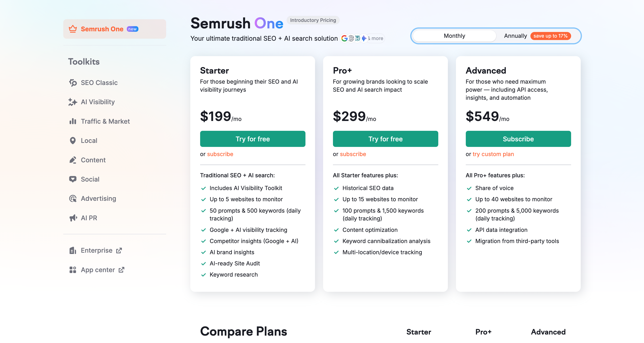Click the App center grid icon
Screen dimensions: 644x343
pos(73,270)
